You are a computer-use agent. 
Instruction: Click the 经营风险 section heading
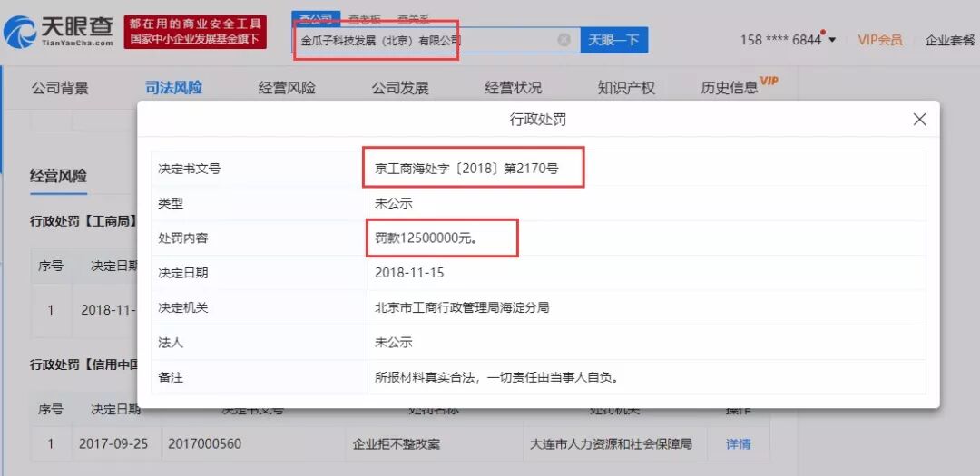coord(58,176)
